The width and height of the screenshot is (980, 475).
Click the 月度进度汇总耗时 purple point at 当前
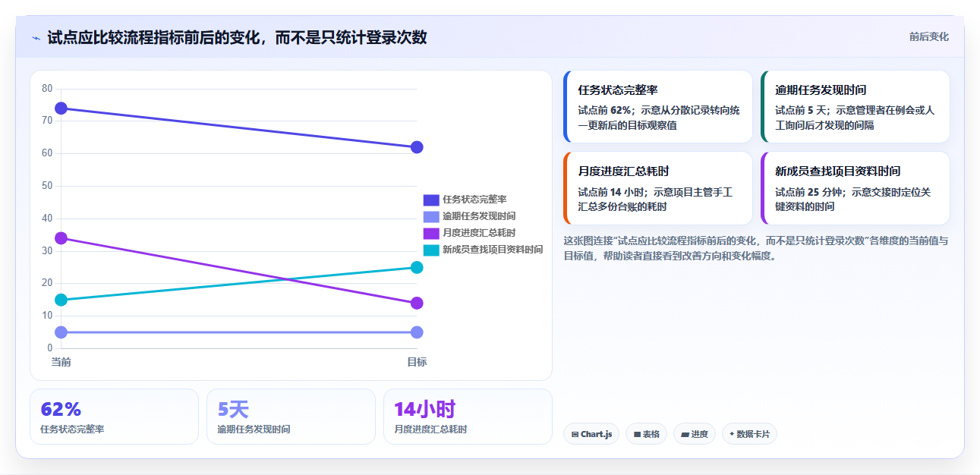click(61, 238)
